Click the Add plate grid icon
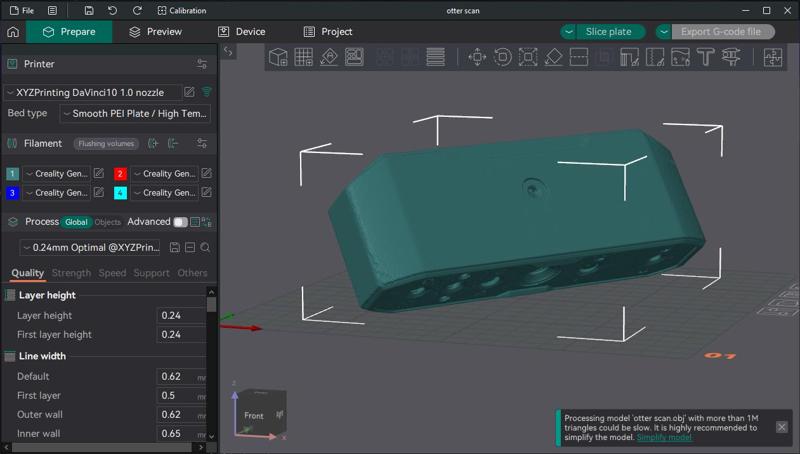Screen dimensions: 800x454 (304, 57)
